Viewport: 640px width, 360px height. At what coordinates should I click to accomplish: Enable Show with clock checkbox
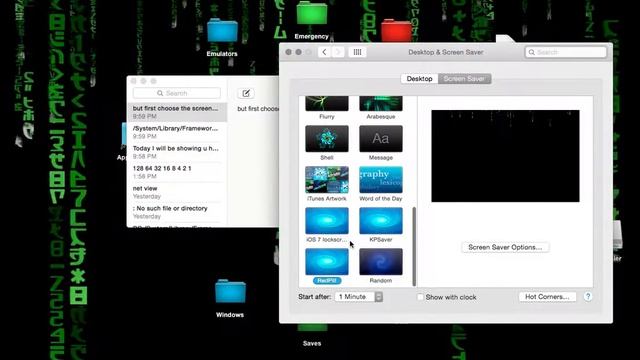[x=420, y=297]
